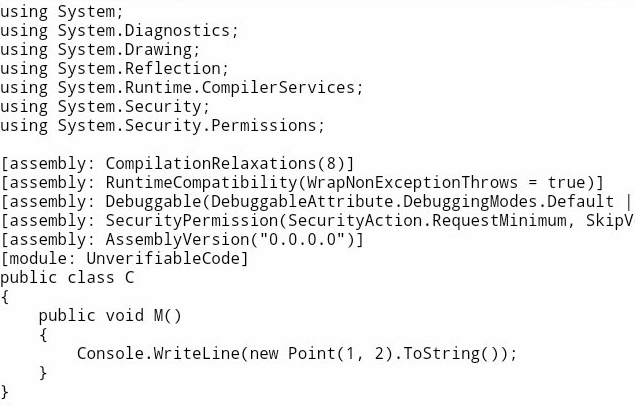Viewport: 635px width, 406px height.
Task: Click the using System.Security; line
Action: [105, 107]
